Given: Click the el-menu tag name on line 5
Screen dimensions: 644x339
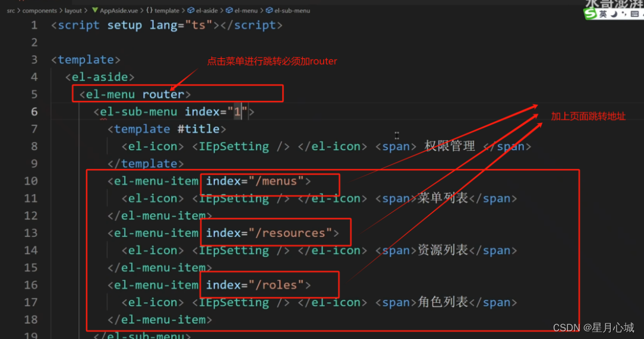Looking at the screenshot, I should pos(110,94).
